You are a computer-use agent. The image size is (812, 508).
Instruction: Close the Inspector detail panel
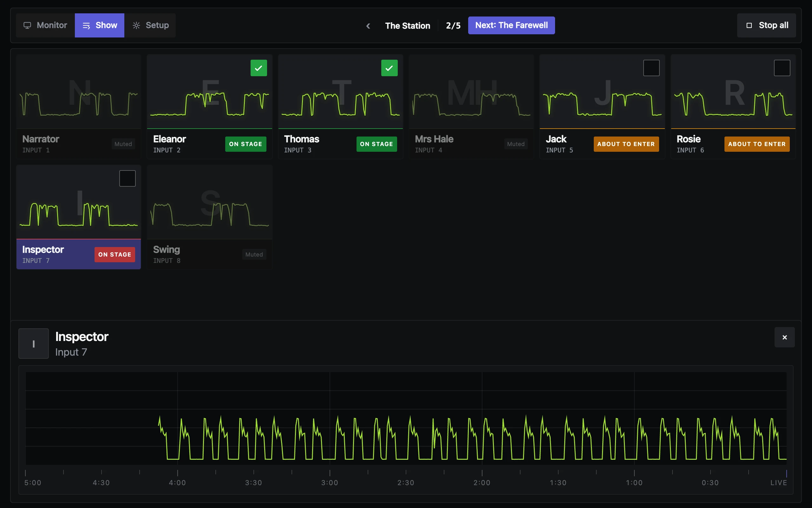pyautogui.click(x=784, y=337)
